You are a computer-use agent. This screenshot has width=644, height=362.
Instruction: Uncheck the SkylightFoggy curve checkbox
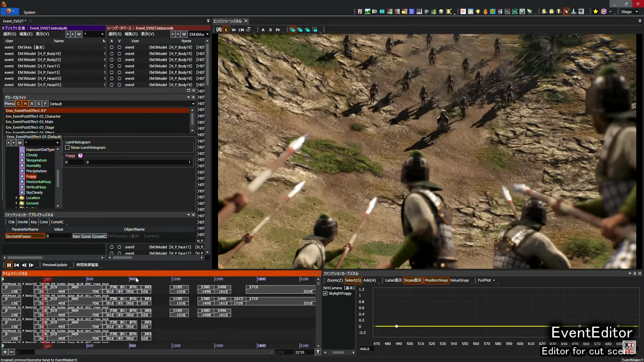click(x=325, y=294)
